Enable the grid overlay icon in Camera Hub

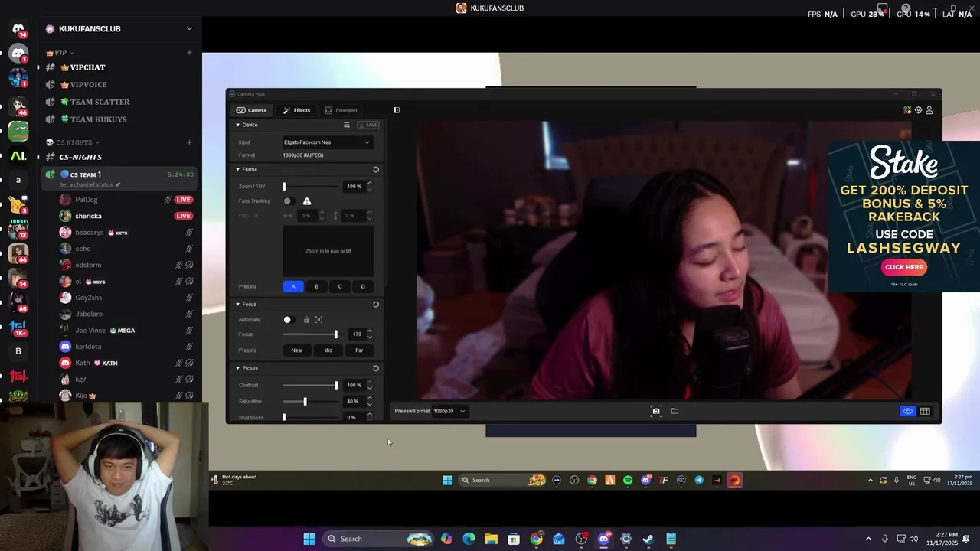[x=925, y=412]
